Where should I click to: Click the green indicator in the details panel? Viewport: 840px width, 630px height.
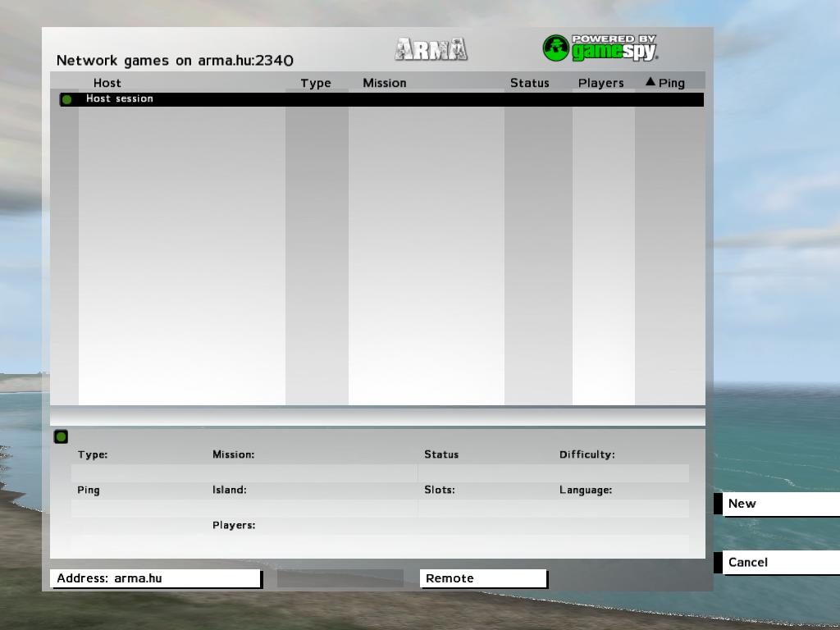click(x=61, y=436)
